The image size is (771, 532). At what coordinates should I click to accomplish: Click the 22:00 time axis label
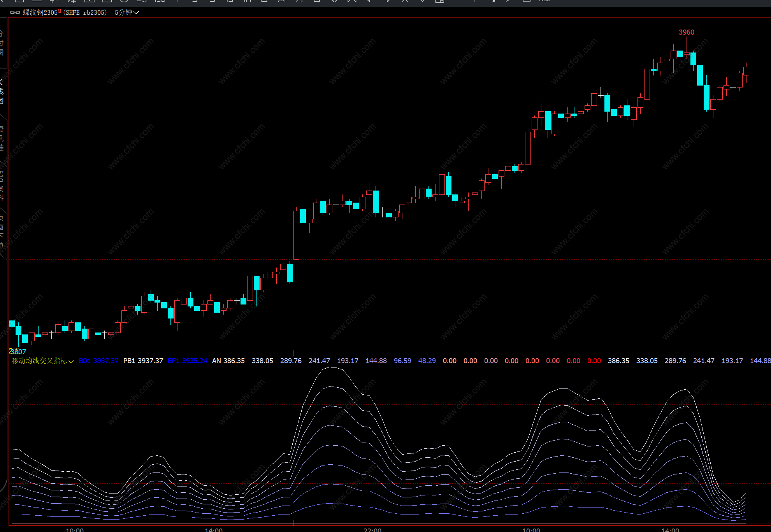pos(372,530)
